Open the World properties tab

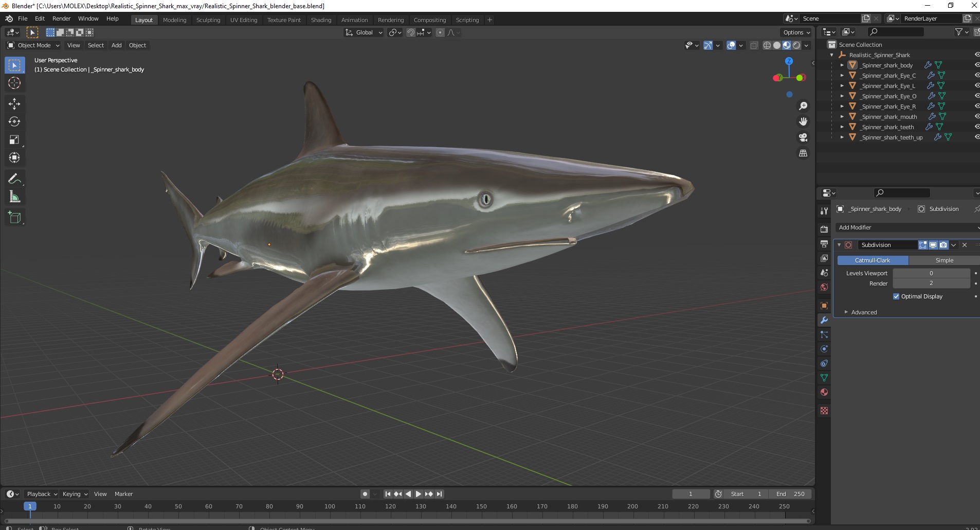[824, 287]
